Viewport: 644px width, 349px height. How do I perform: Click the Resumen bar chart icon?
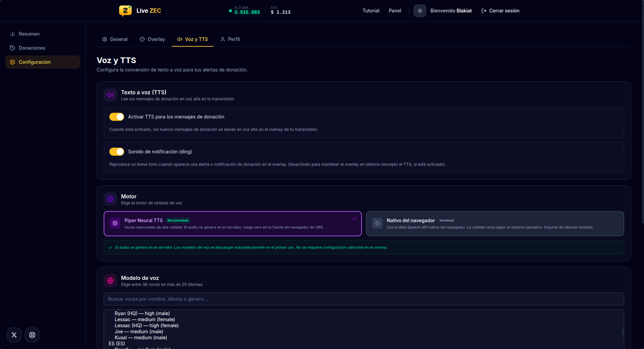12,34
